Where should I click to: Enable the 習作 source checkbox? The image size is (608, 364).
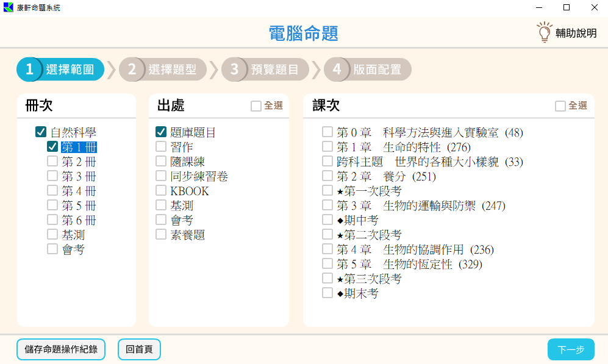161,146
